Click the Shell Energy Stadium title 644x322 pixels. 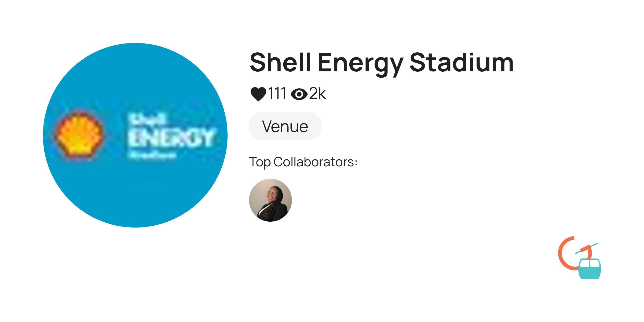click(381, 63)
